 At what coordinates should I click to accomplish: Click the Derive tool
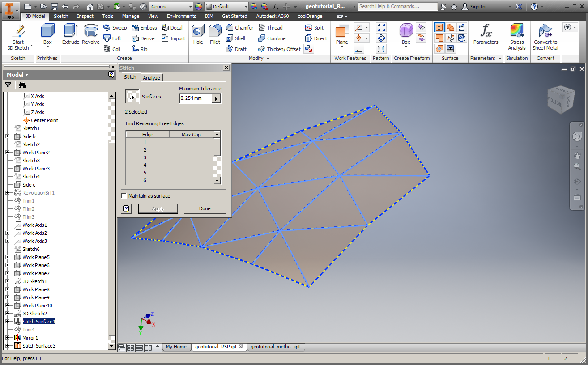point(143,38)
